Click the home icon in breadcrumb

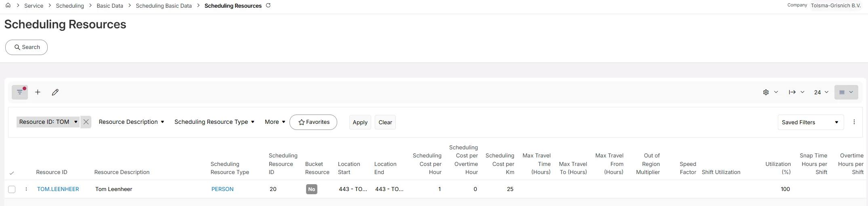point(8,6)
